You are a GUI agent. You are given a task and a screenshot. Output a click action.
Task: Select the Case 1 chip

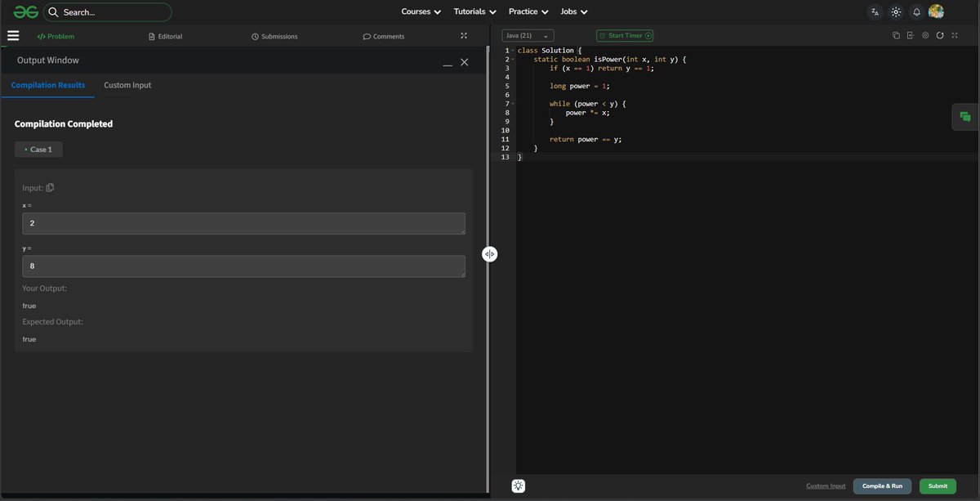coord(38,150)
